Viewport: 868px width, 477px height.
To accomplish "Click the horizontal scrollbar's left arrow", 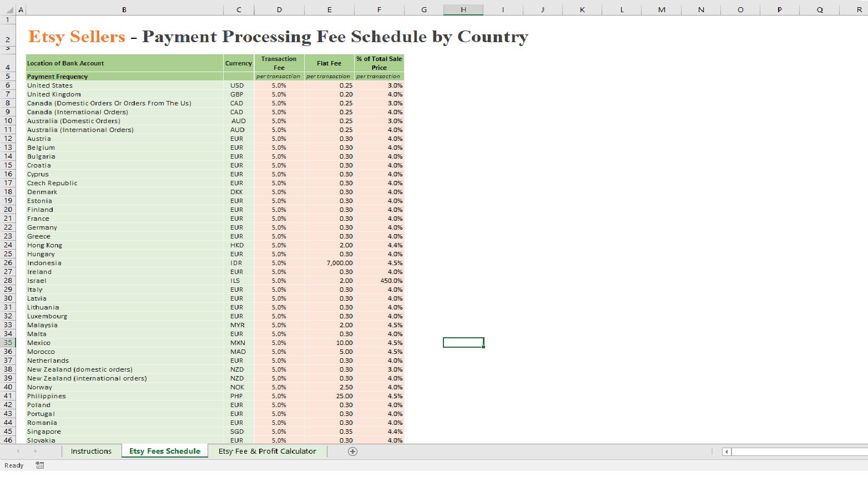I will tap(727, 451).
